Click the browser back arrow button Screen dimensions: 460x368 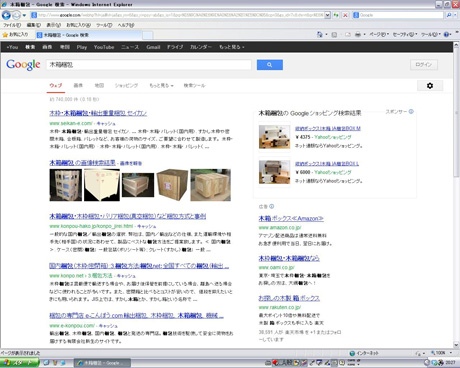(x=6, y=15)
